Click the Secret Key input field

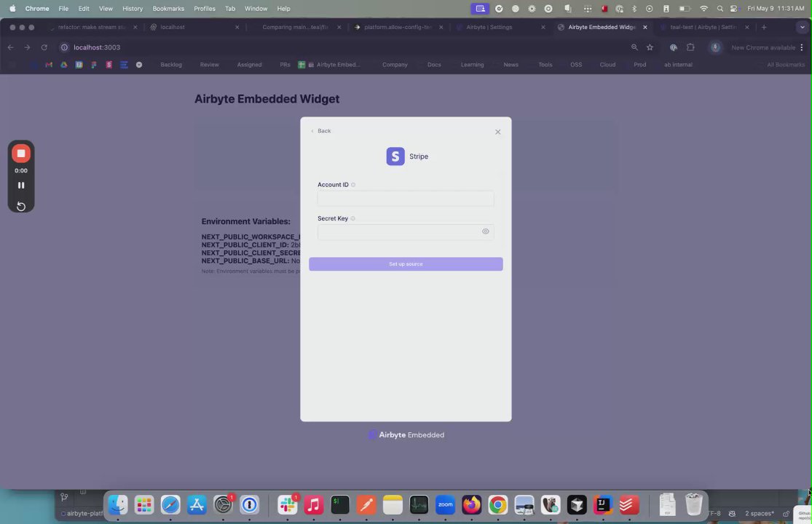[x=406, y=231]
